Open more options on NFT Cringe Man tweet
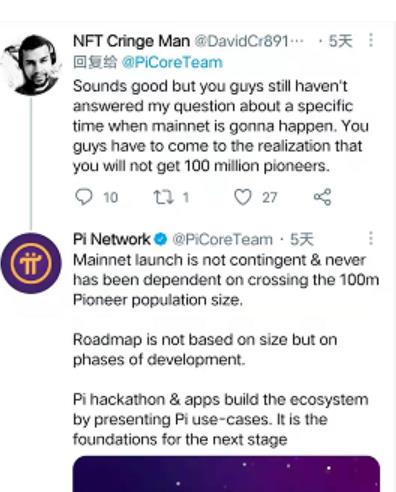Image resolution: width=396 pixels, height=492 pixels. tap(371, 40)
